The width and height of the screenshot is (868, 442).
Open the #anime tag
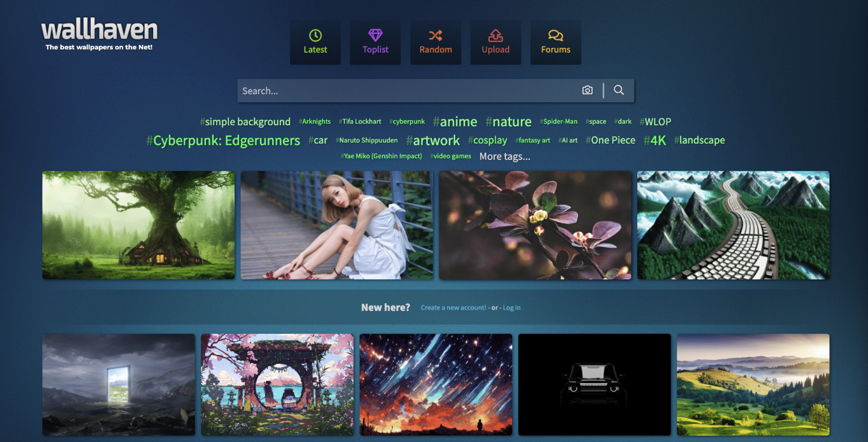point(455,122)
